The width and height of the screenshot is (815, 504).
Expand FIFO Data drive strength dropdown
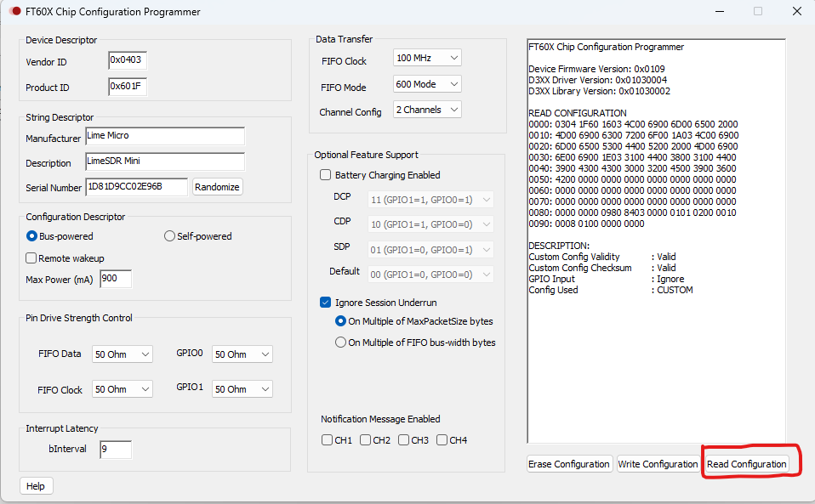tap(123, 354)
